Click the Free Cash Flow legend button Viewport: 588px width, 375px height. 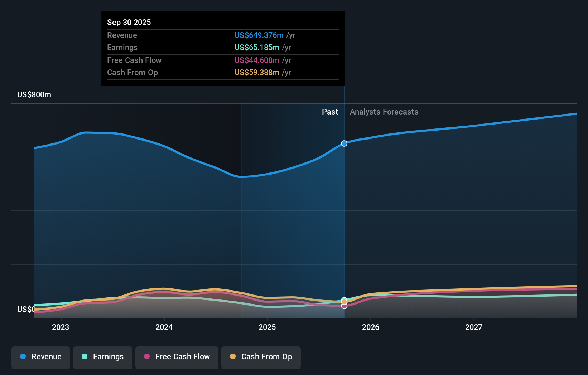tap(177, 357)
